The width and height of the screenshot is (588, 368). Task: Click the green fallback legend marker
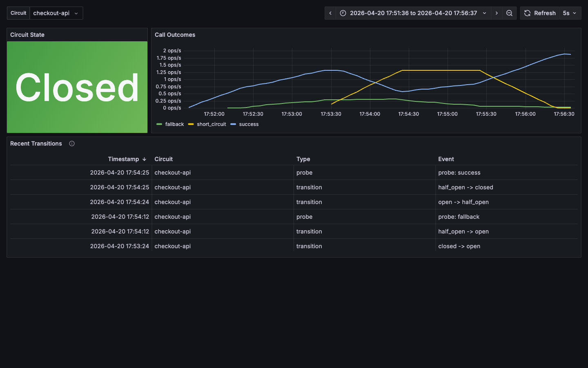pyautogui.click(x=159, y=124)
